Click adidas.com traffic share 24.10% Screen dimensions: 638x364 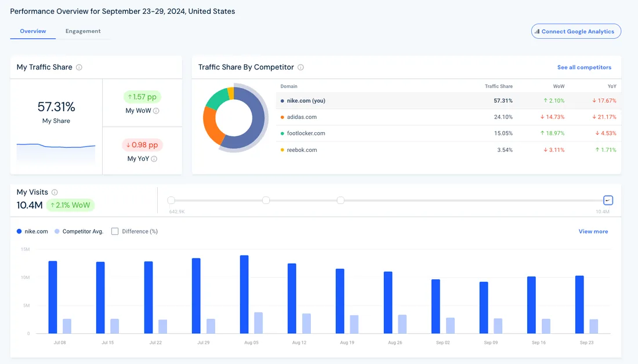[503, 117]
